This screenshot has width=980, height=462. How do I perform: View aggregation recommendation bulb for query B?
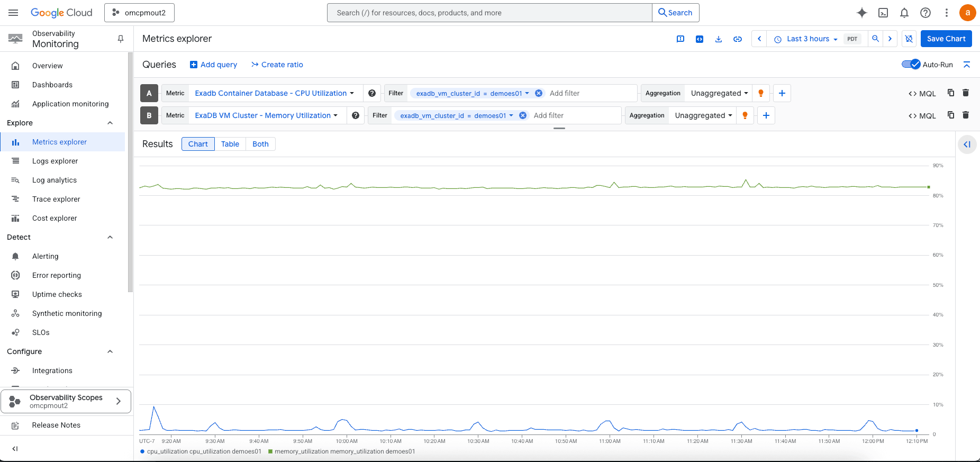click(745, 115)
